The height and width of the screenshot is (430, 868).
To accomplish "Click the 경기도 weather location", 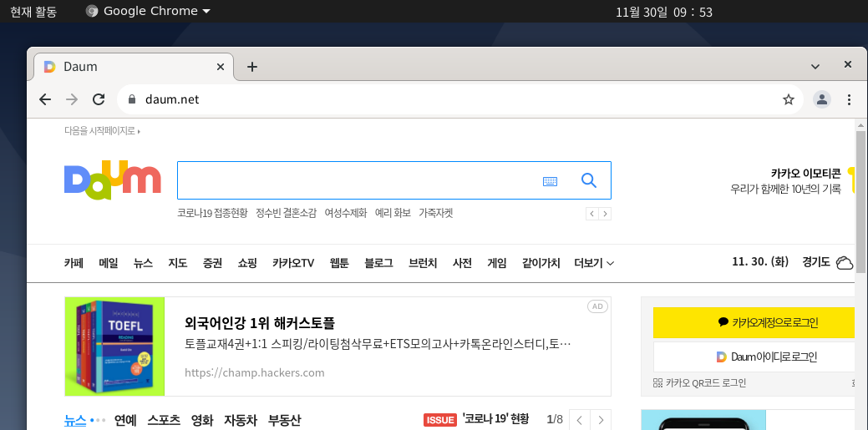I will click(816, 262).
